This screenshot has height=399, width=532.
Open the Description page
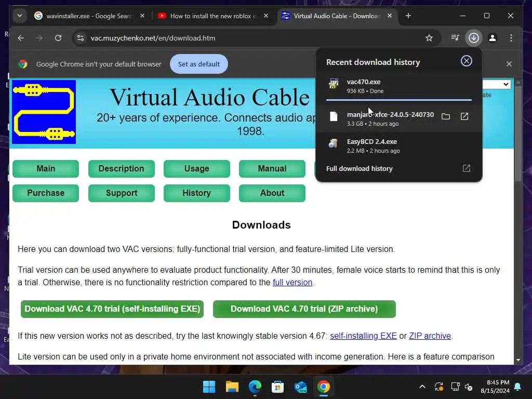click(121, 169)
